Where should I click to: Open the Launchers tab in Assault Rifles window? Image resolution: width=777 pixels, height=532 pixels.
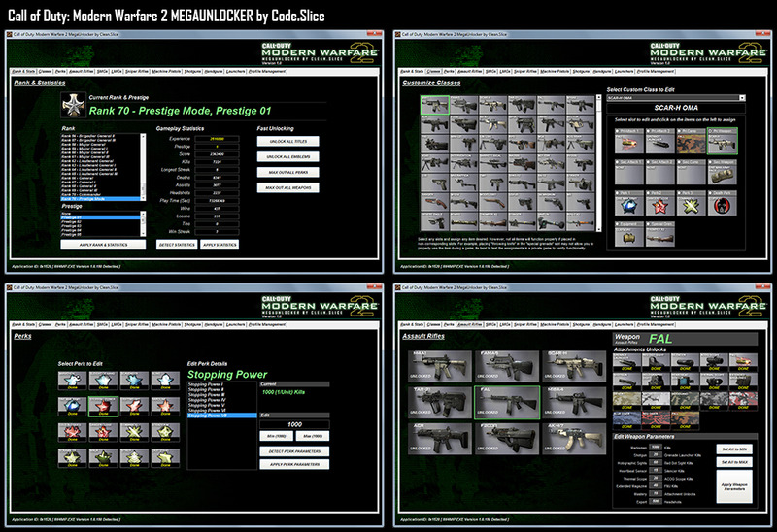click(625, 324)
